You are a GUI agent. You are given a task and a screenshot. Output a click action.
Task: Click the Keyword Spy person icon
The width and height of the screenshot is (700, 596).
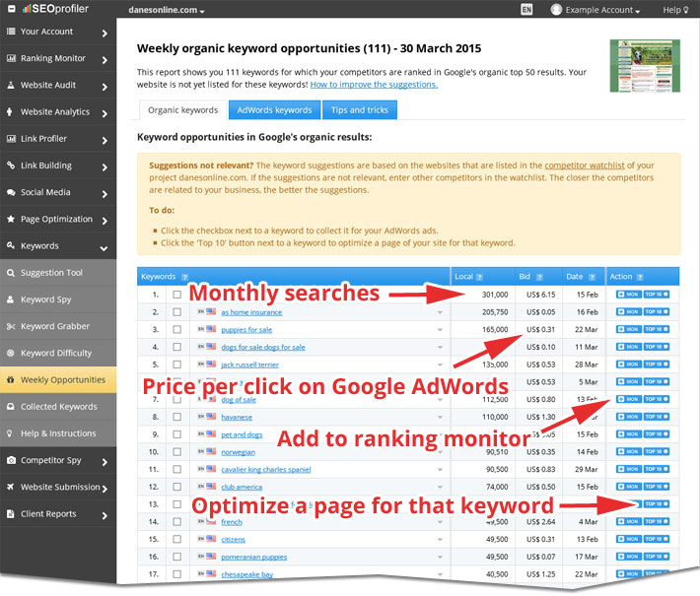coord(10,299)
